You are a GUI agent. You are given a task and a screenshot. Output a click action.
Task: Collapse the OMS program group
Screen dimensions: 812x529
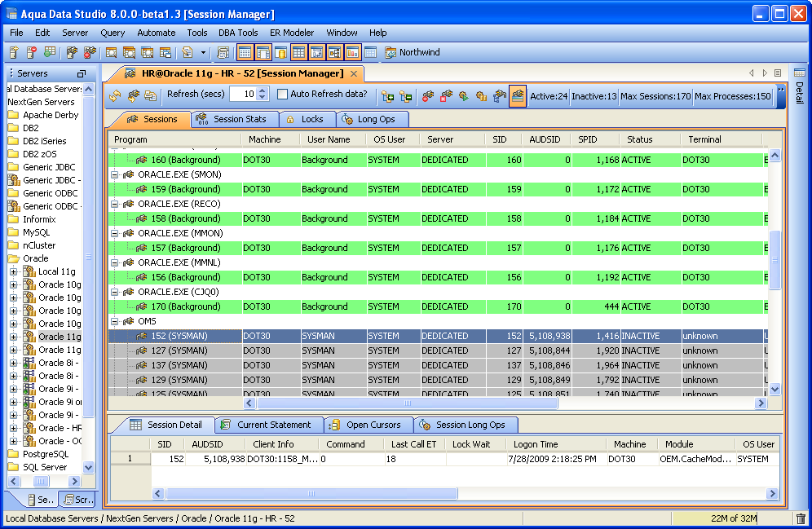tap(115, 321)
